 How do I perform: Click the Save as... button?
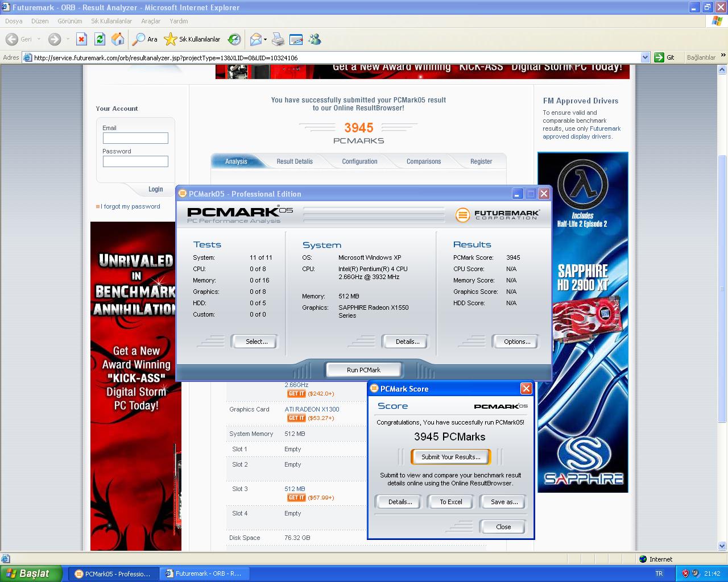coord(504,502)
